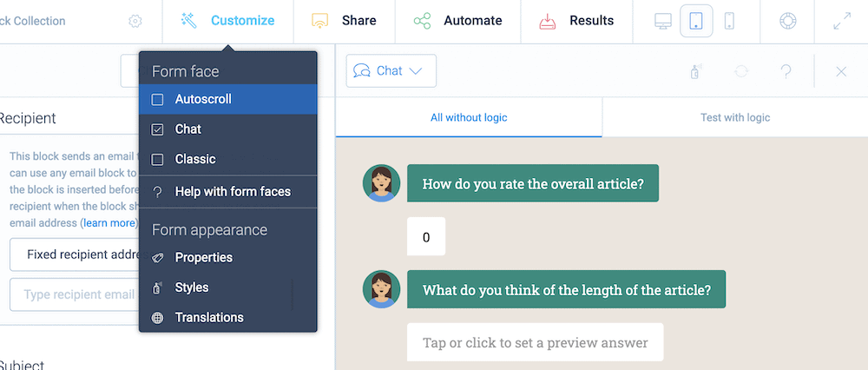Expand the Chat form face dropdown
The image size is (868, 370).
point(391,71)
